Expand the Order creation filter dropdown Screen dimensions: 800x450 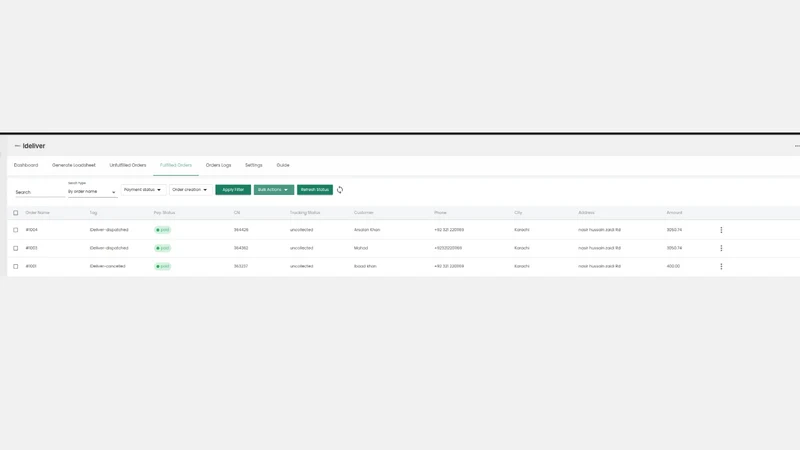point(190,190)
